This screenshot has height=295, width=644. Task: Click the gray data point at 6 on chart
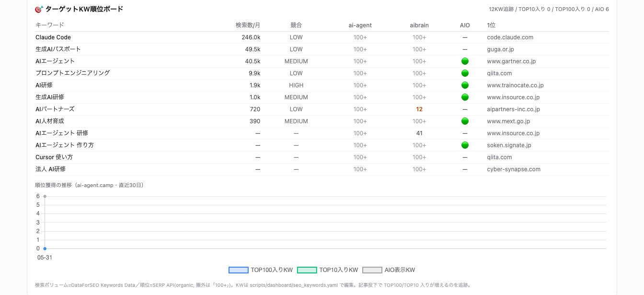[x=45, y=196]
